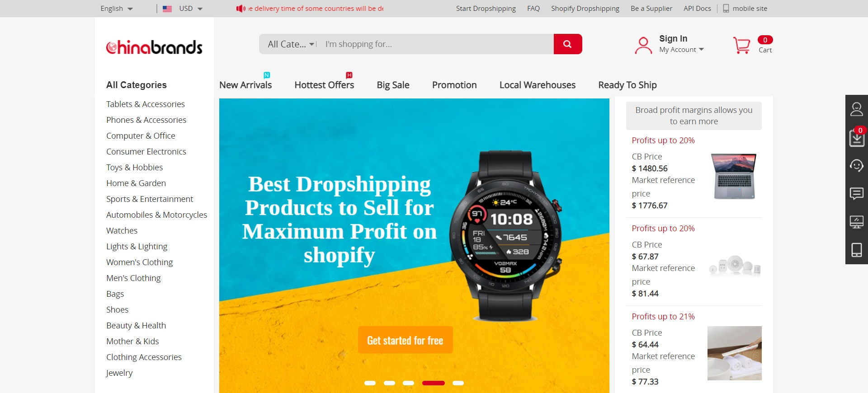The width and height of the screenshot is (868, 393).
Task: Click the sidebar chat message icon
Action: 857,194
